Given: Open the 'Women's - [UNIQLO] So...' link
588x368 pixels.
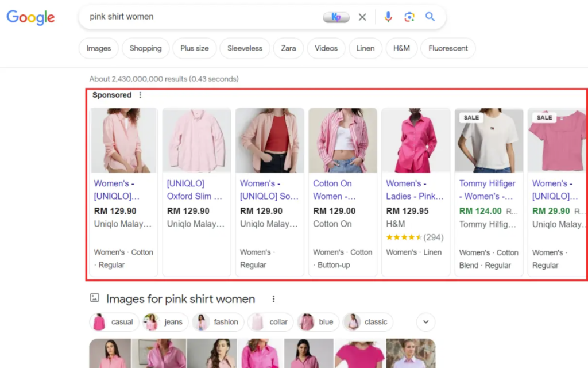Looking at the screenshot, I should coord(269,190).
